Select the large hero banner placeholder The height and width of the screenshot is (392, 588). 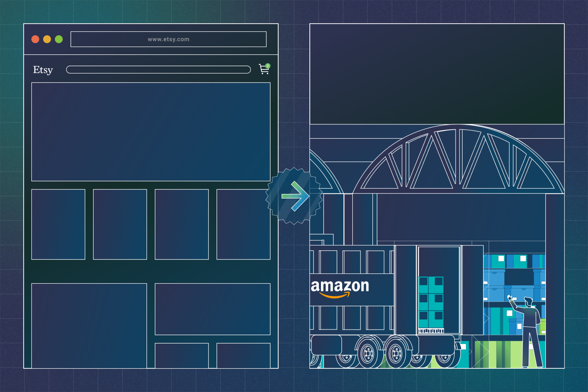click(x=151, y=132)
